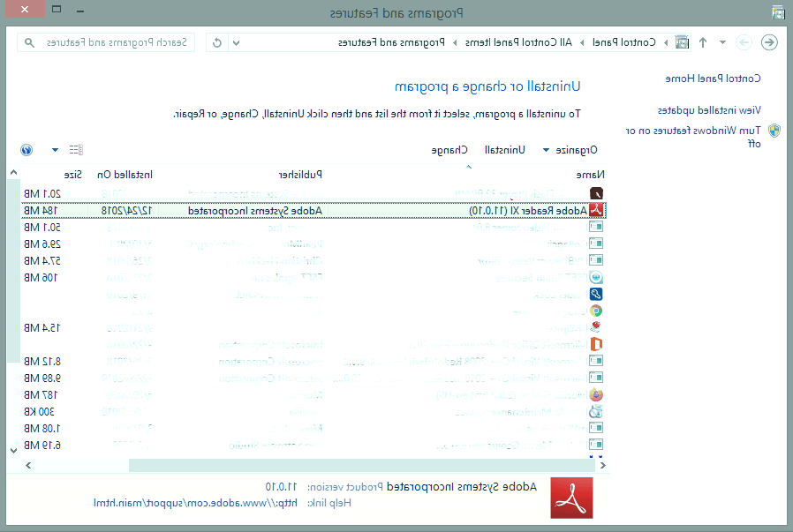
Task: Navigate to the All Control Panel Items breadcrumb
Action: coord(518,42)
